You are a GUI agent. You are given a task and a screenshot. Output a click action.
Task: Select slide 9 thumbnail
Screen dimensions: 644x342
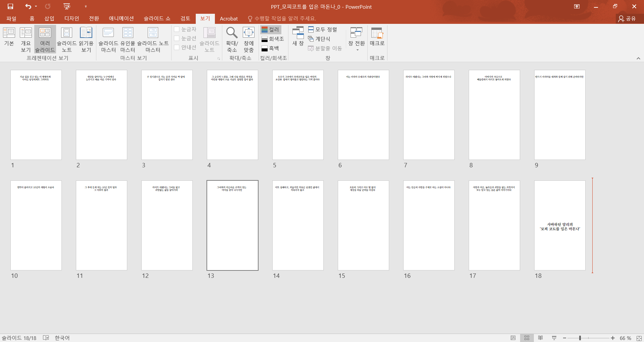pyautogui.click(x=560, y=115)
